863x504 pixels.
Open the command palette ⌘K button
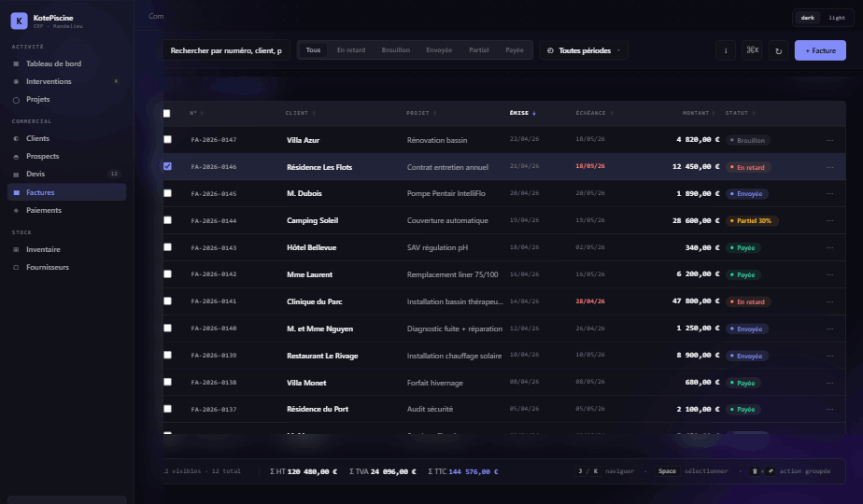(x=753, y=50)
